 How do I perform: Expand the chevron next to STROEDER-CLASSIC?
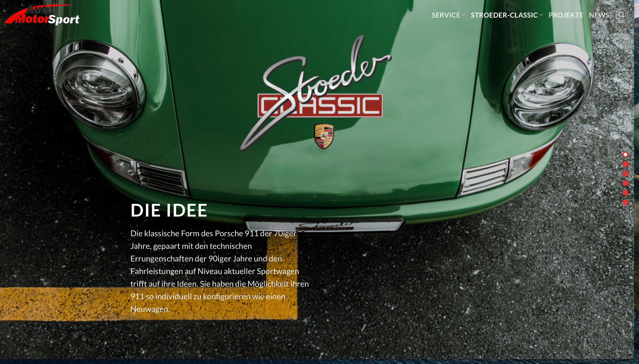pyautogui.click(x=541, y=15)
